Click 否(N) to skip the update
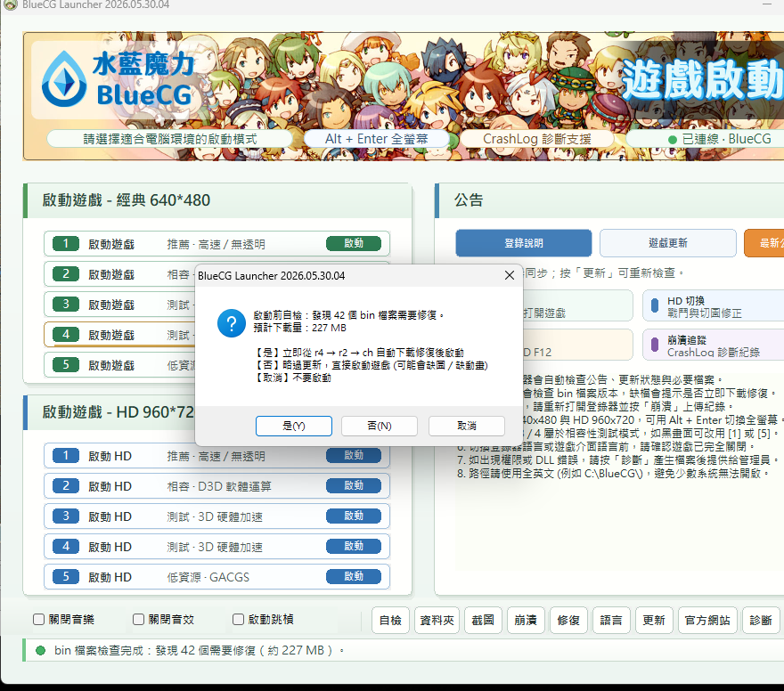 (380, 426)
